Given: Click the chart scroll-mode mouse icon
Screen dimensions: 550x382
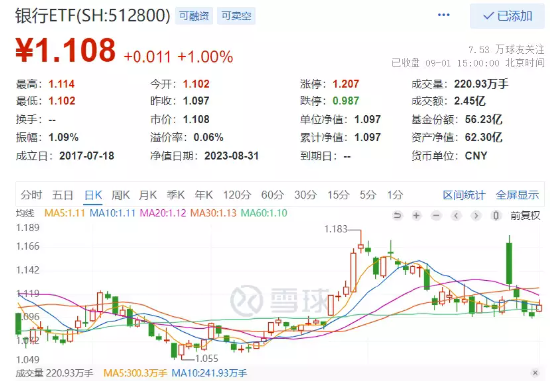Looking at the screenshot, I should 496,215.
